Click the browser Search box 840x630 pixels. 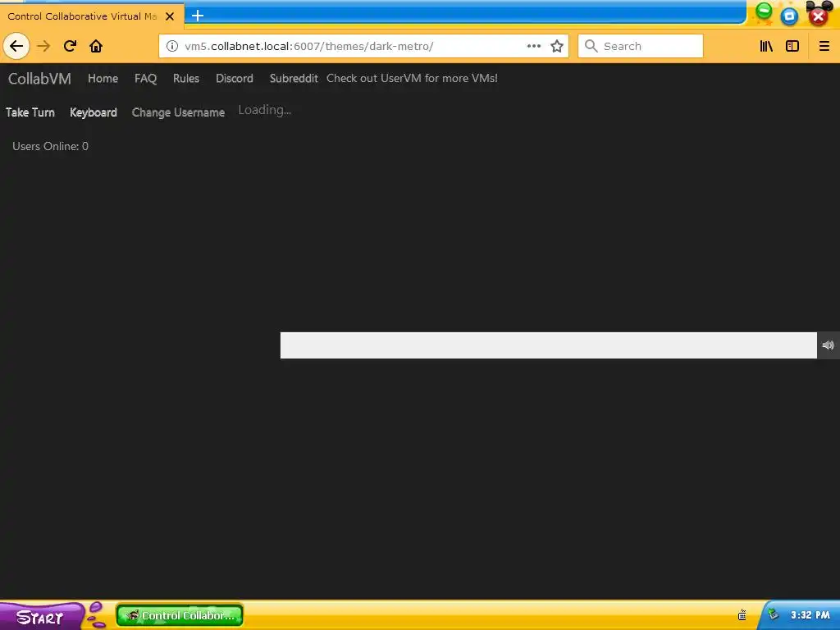[640, 46]
